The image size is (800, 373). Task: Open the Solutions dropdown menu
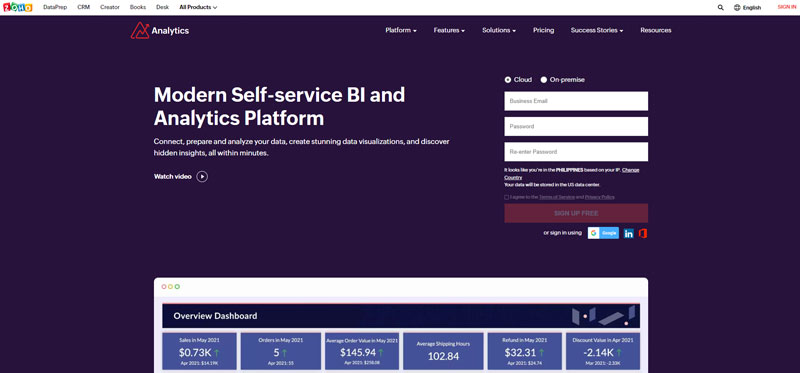[499, 31]
